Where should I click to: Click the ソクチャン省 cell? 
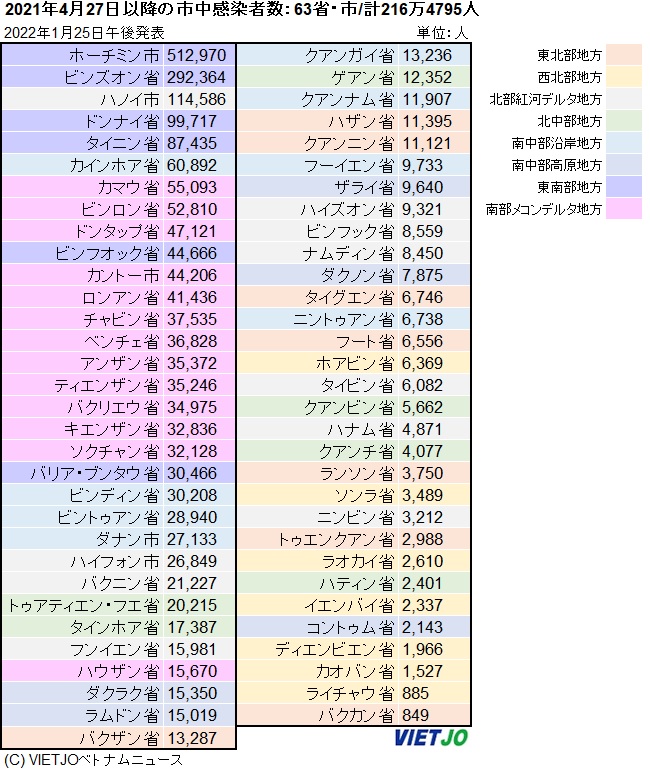click(82, 451)
